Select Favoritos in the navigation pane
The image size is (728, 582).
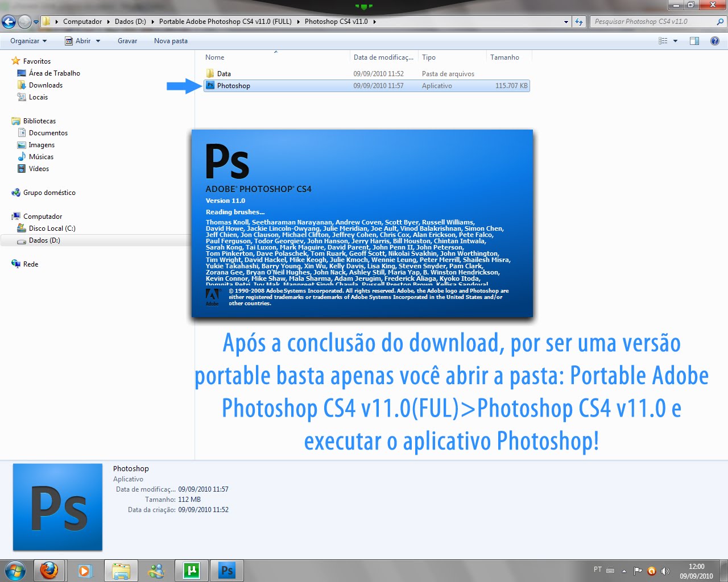coord(37,61)
